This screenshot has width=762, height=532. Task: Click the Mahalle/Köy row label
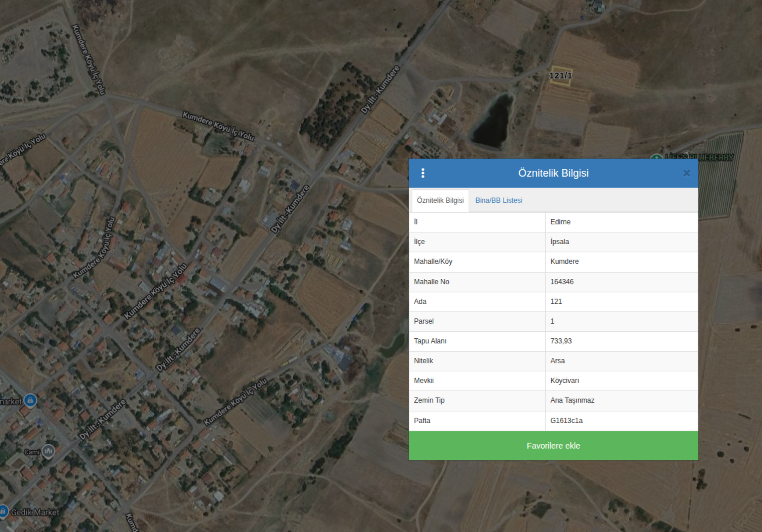(433, 262)
